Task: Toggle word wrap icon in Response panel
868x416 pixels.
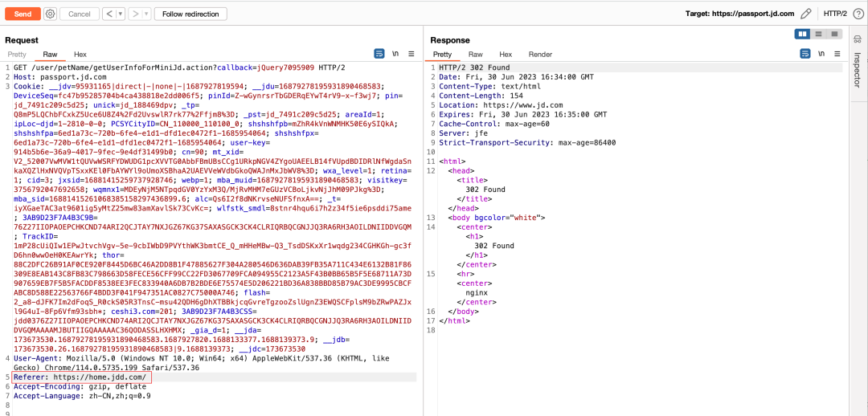Action: point(805,54)
